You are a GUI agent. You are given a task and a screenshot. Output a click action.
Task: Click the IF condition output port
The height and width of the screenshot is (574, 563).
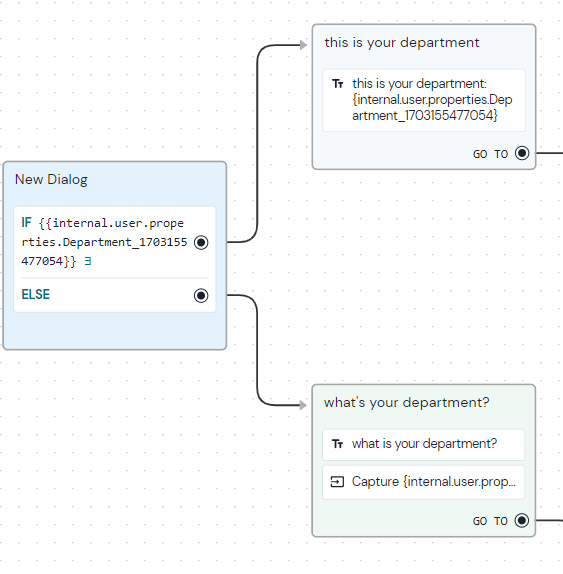[201, 242]
